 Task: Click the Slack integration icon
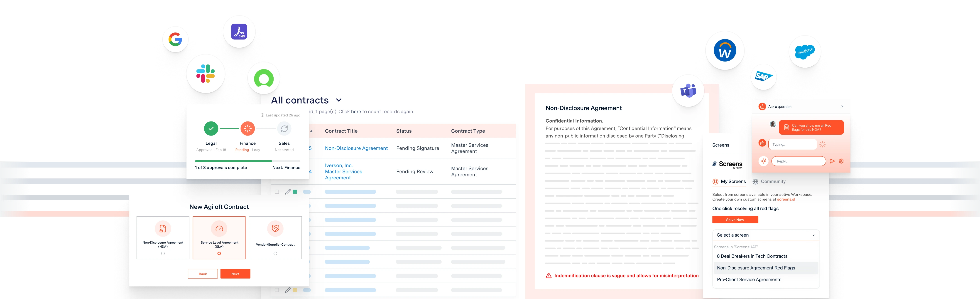pyautogui.click(x=206, y=74)
